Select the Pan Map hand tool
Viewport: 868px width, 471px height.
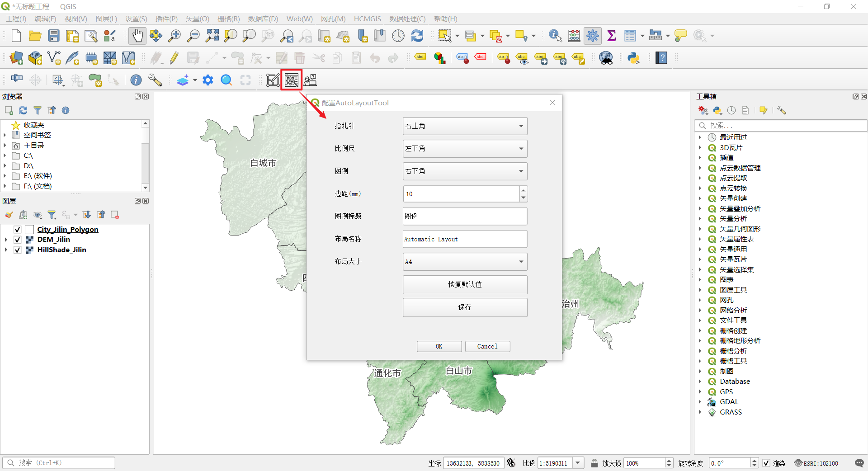(137, 36)
